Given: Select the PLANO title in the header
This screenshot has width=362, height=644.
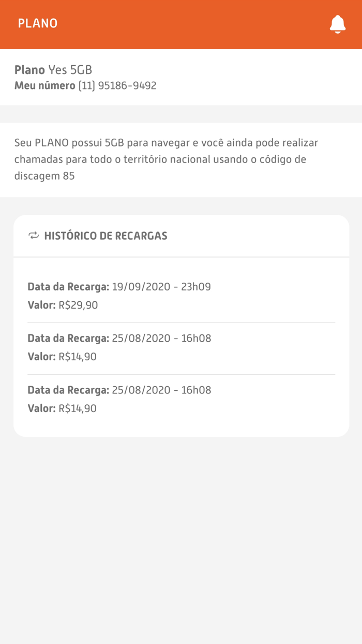Looking at the screenshot, I should click(x=37, y=24).
